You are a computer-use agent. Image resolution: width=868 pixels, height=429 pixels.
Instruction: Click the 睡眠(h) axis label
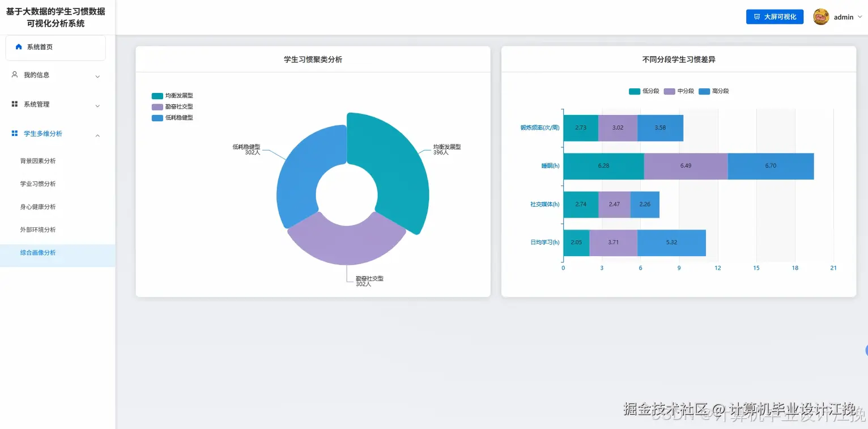[550, 166]
